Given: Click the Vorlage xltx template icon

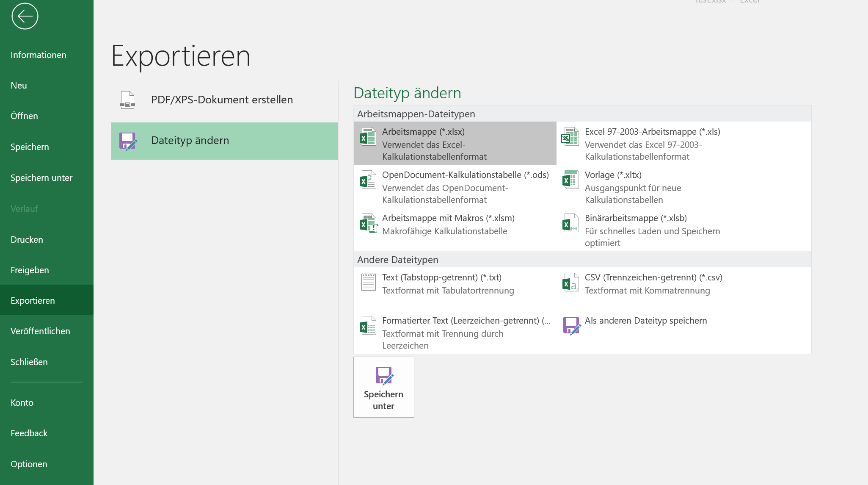Looking at the screenshot, I should point(570,180).
